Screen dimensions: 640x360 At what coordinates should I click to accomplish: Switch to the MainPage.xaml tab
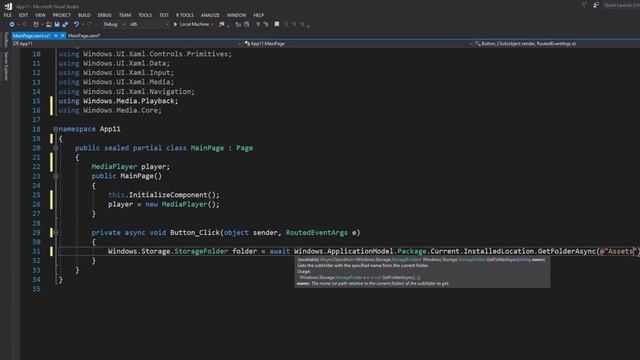pos(84,36)
